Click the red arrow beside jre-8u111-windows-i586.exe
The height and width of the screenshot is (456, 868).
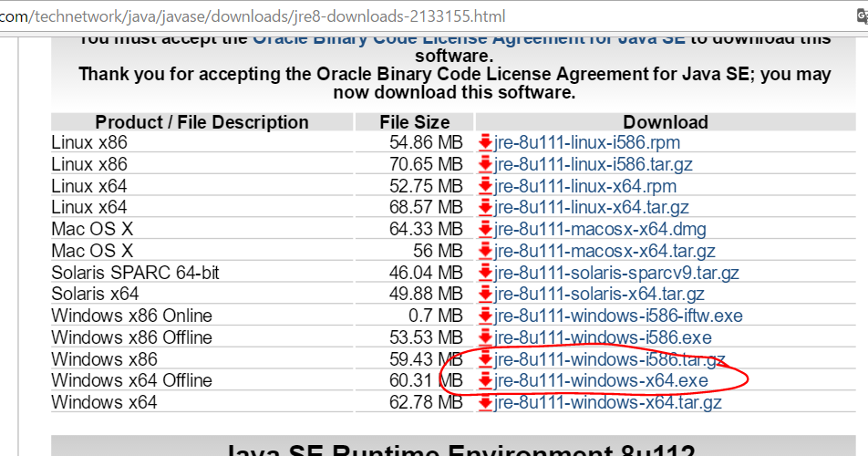(485, 337)
